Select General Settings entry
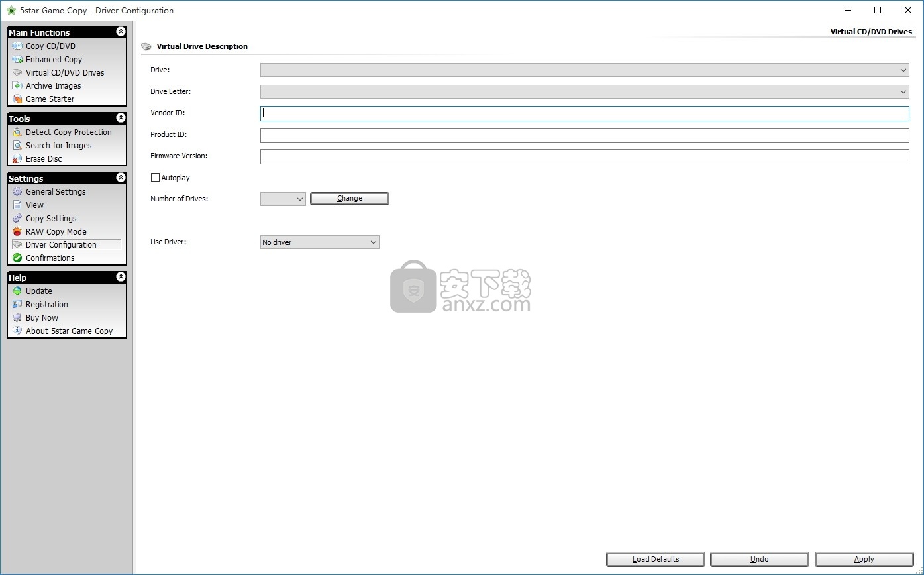The width and height of the screenshot is (924, 575). pyautogui.click(x=56, y=191)
